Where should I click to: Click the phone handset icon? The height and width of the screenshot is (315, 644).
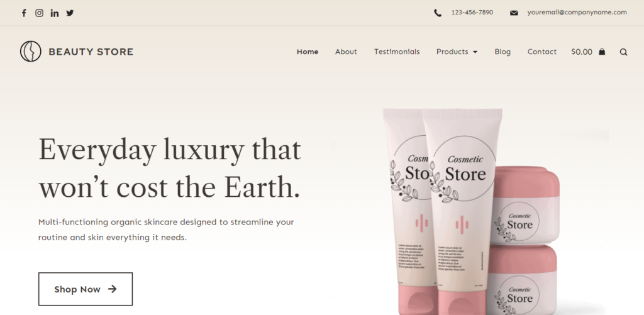(438, 13)
